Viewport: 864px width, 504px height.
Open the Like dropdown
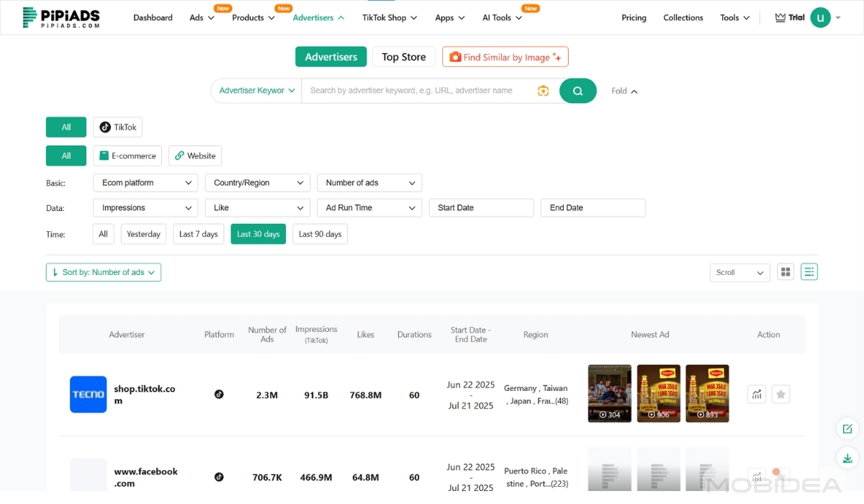point(258,208)
